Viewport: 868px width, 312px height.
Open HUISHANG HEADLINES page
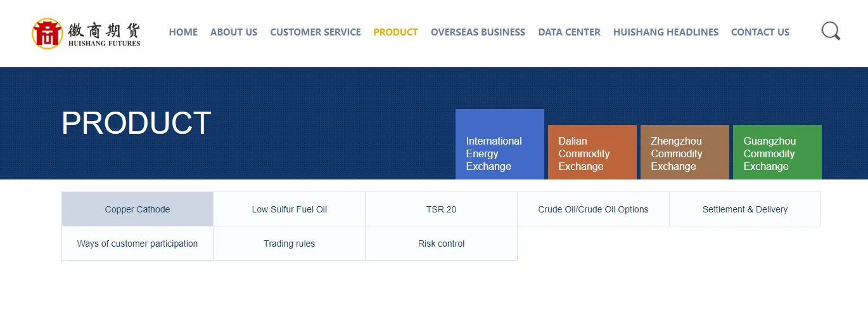(666, 32)
